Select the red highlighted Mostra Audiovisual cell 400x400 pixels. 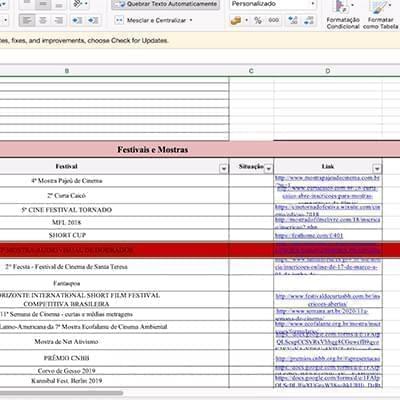tap(114, 250)
